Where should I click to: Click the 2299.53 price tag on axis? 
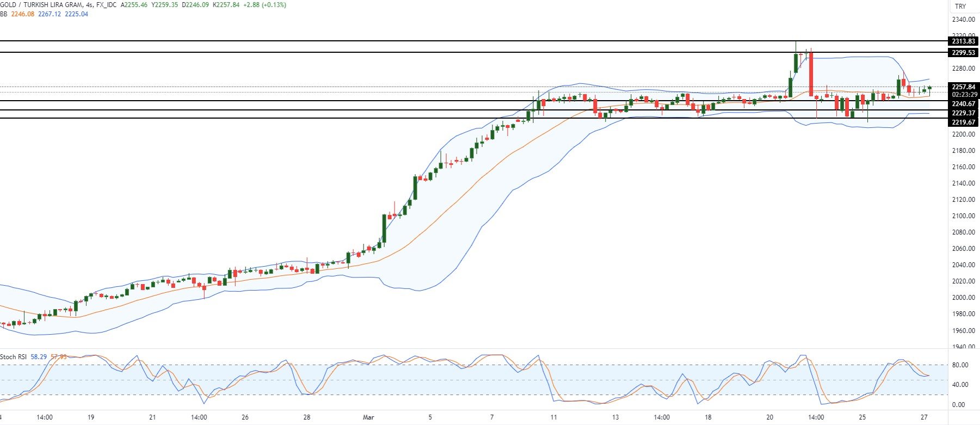coord(963,53)
